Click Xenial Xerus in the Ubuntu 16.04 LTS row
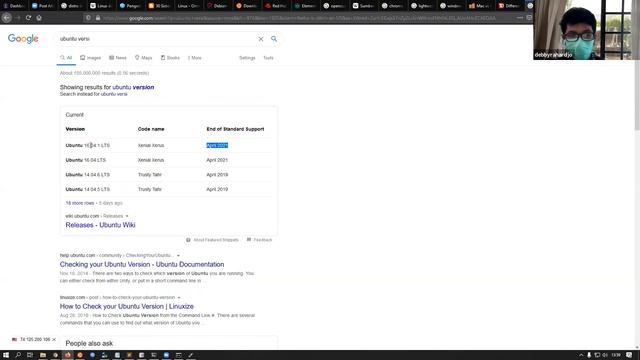The width and height of the screenshot is (640, 360). click(151, 160)
